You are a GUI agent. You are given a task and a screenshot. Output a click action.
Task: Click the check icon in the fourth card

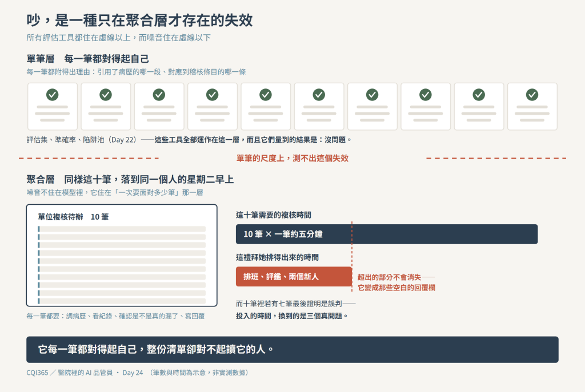pyautogui.click(x=213, y=95)
